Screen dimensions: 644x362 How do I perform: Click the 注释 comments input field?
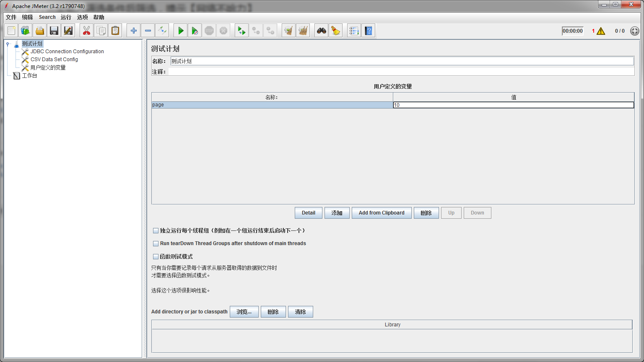coord(401,72)
